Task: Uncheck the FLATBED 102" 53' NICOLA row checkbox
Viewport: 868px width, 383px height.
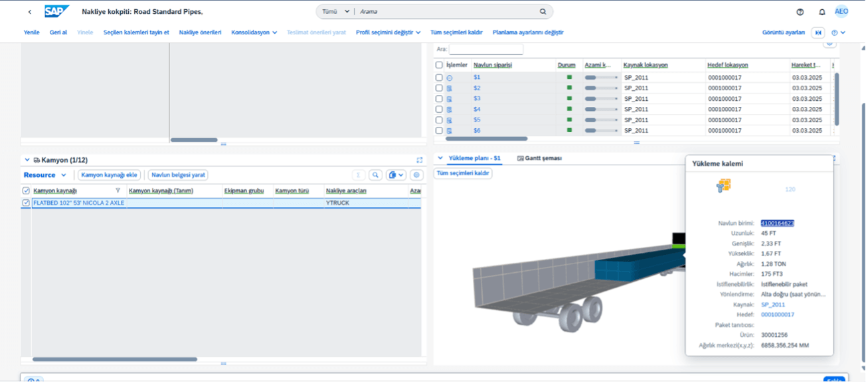Action: click(x=26, y=203)
